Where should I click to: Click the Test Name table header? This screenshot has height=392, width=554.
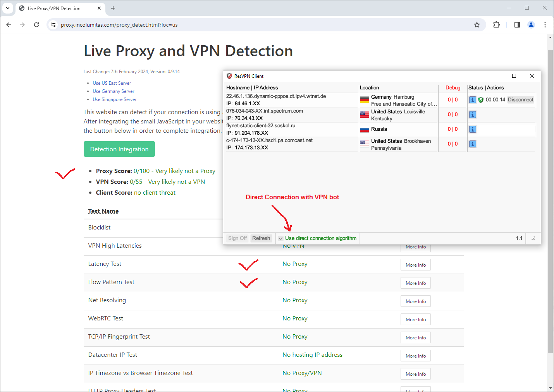pos(103,211)
